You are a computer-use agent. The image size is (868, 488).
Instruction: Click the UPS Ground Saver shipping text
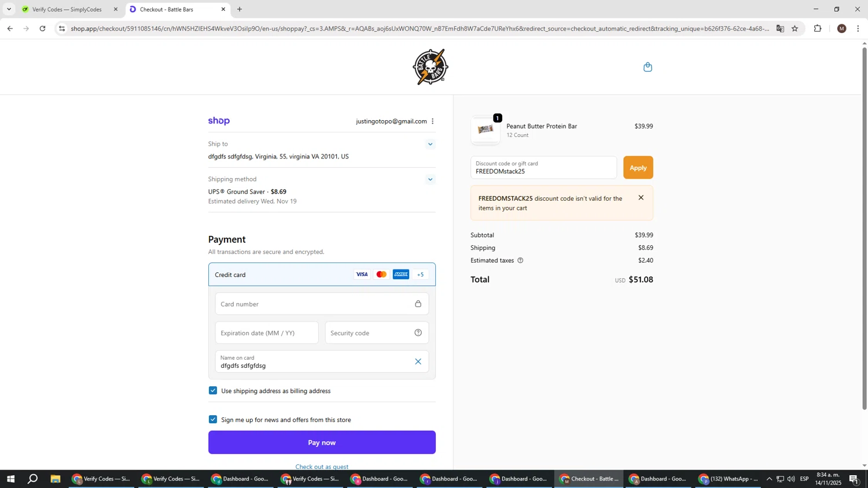click(247, 192)
